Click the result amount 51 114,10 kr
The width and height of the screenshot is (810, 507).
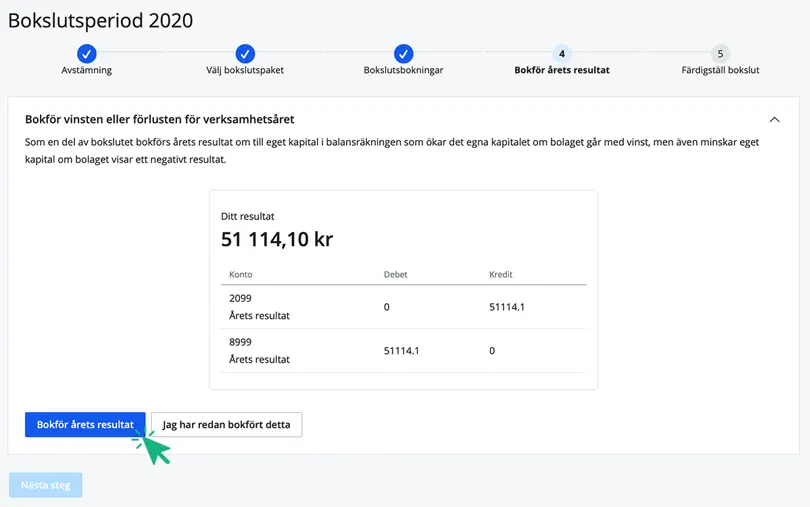(277, 239)
